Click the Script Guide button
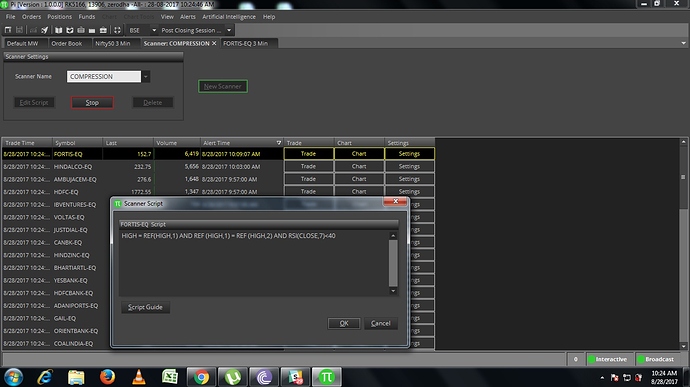 145,307
